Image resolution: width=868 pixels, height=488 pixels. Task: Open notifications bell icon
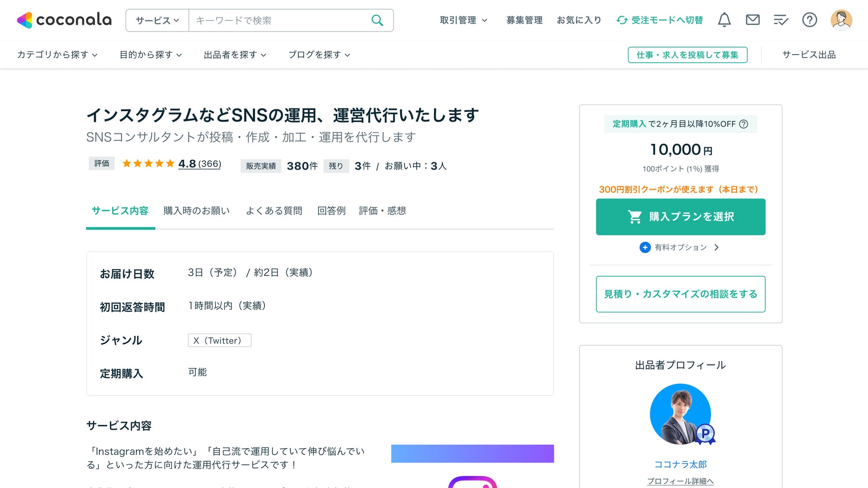click(x=724, y=20)
